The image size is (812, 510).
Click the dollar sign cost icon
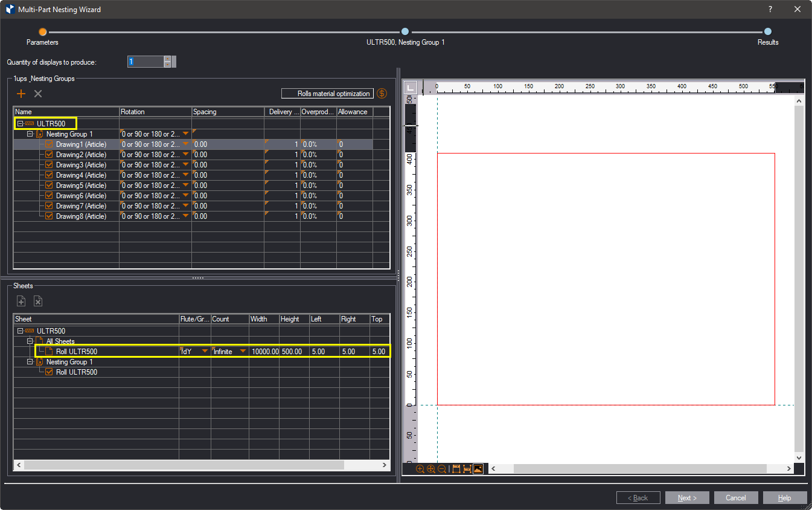click(382, 94)
